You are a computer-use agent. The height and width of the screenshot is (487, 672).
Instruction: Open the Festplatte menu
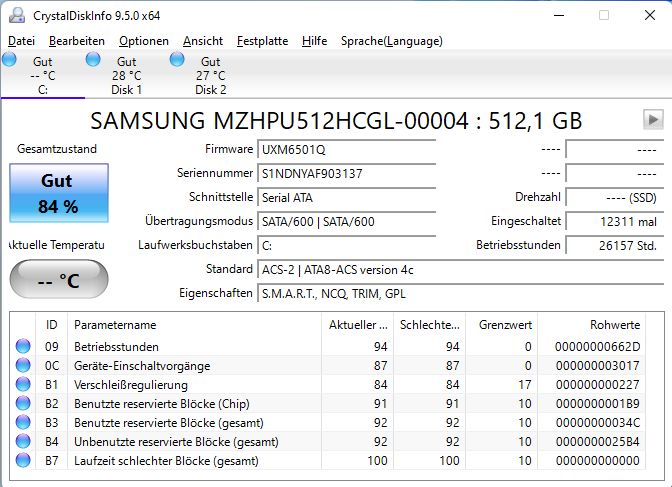262,41
